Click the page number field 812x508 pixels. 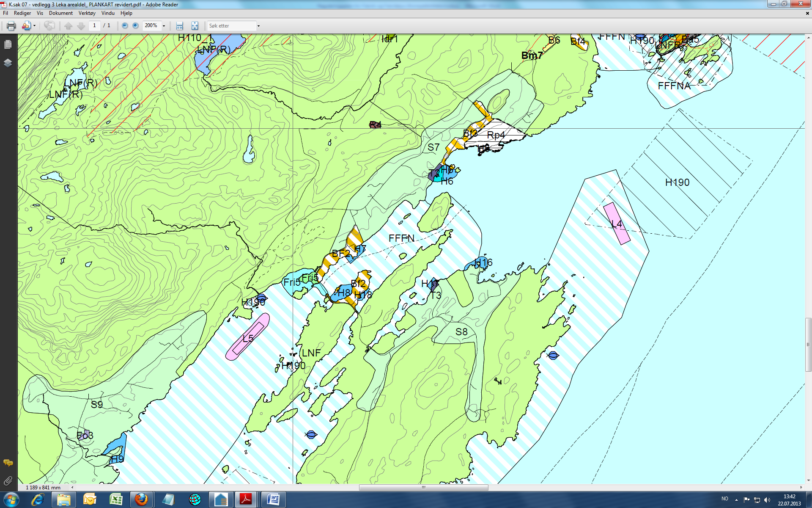click(x=95, y=25)
